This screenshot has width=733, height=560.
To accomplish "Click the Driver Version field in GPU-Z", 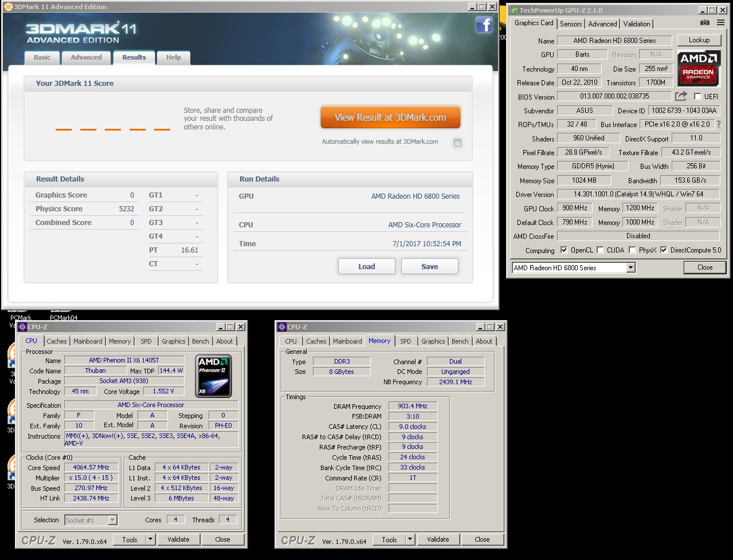I will [638, 195].
